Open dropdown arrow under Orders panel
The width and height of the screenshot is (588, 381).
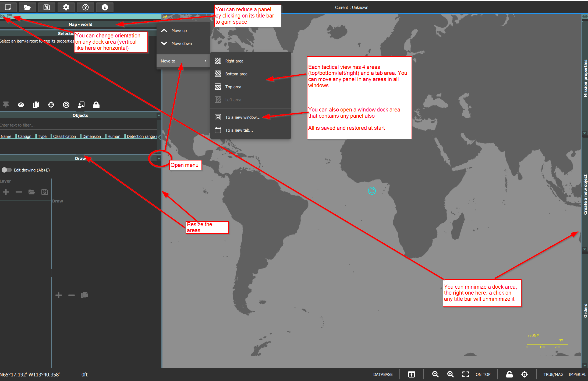pos(585,365)
